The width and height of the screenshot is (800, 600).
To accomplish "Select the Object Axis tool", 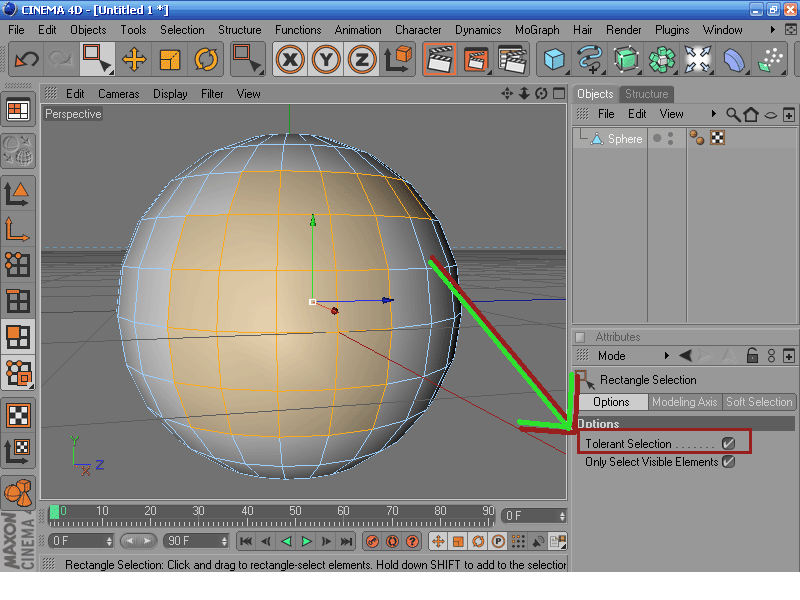I will (18, 229).
